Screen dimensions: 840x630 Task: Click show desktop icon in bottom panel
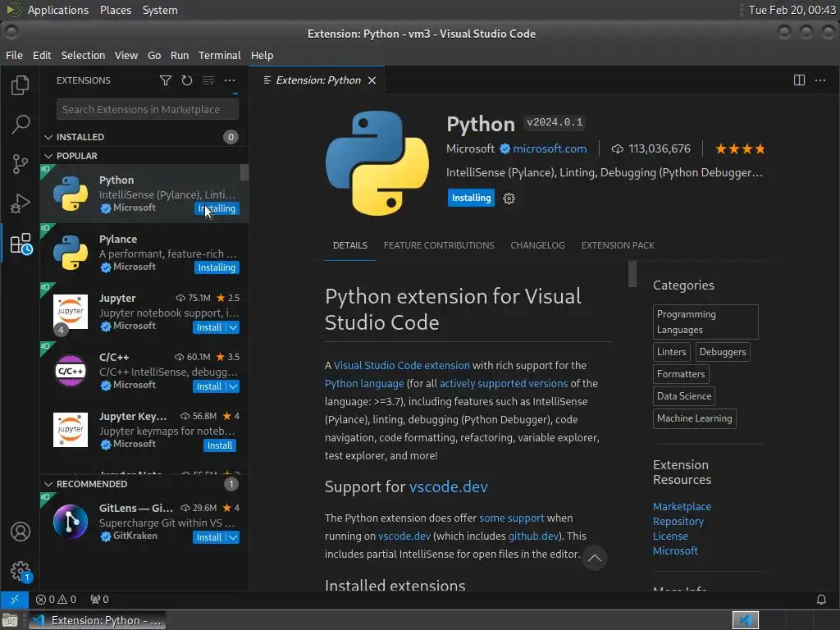(x=10, y=621)
